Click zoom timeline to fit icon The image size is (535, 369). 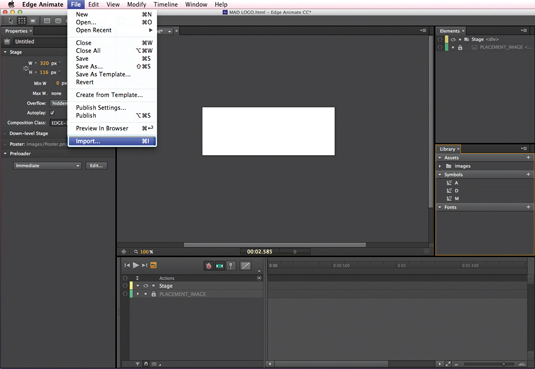448,364
